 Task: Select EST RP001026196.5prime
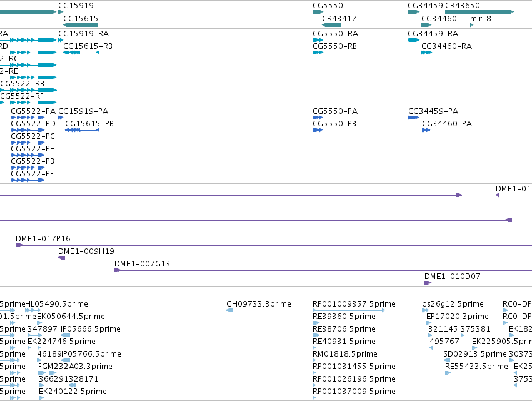tap(354, 379)
